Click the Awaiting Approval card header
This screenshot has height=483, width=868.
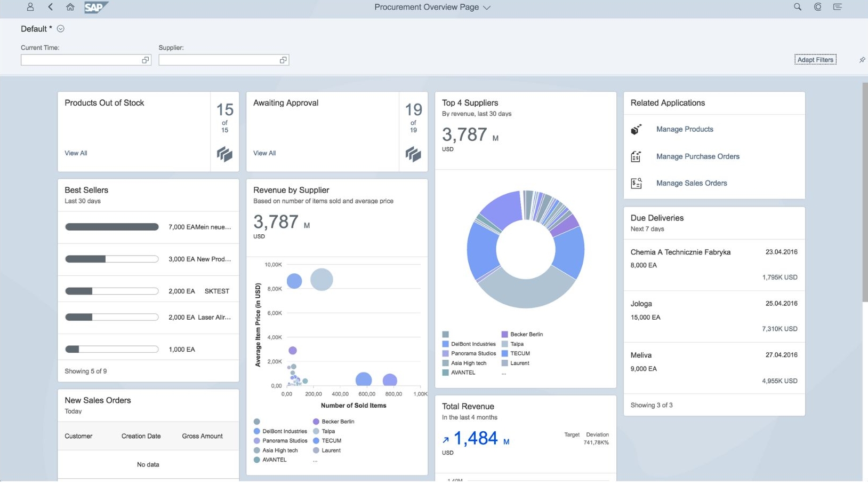286,103
